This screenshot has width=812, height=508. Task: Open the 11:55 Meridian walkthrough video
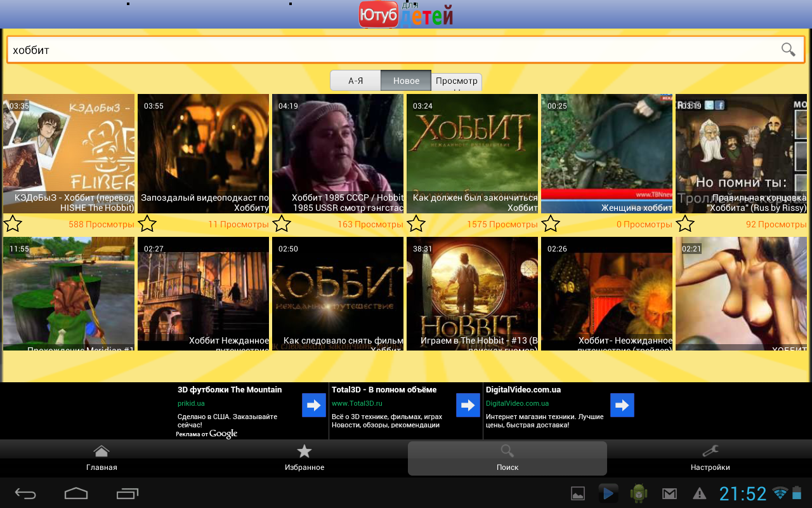pos(69,294)
